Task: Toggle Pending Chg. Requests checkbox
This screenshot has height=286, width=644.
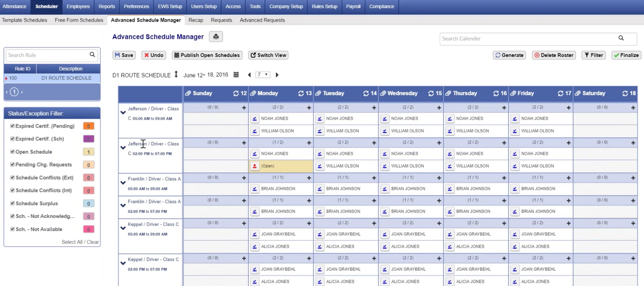Action: 12,165
